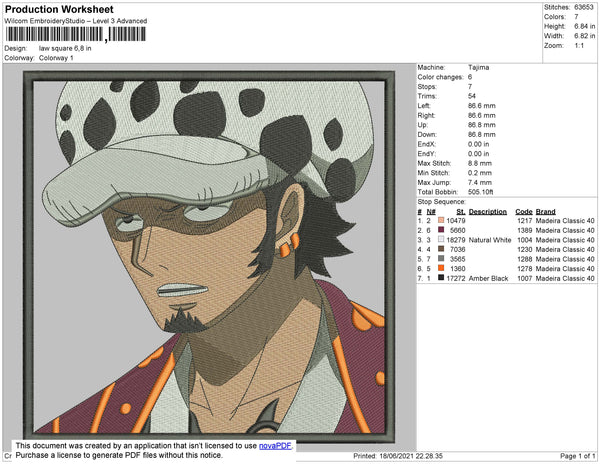Click thread code '1389'
This screenshot has height=464, width=600.
coord(525,230)
